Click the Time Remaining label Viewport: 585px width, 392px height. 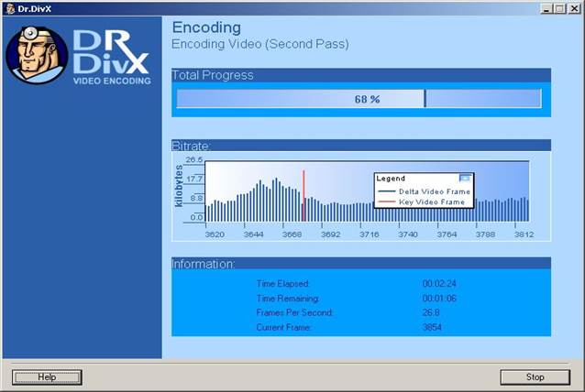[288, 299]
